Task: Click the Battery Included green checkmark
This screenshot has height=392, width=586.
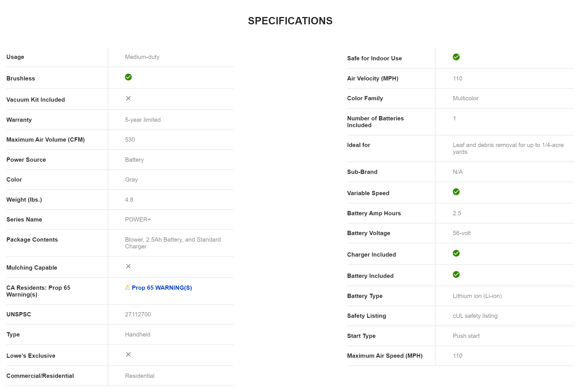Action: tap(456, 274)
